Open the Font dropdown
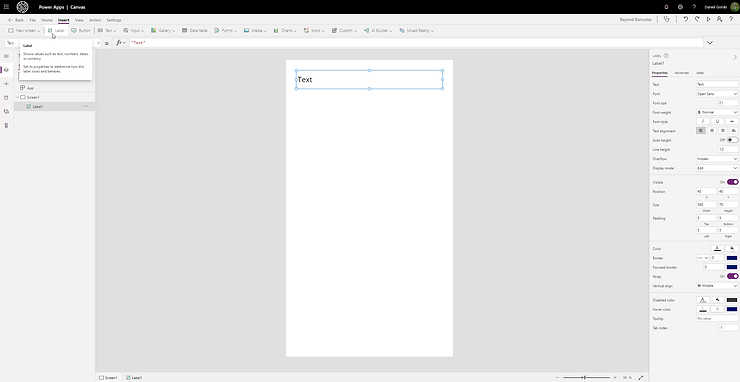 (x=717, y=94)
